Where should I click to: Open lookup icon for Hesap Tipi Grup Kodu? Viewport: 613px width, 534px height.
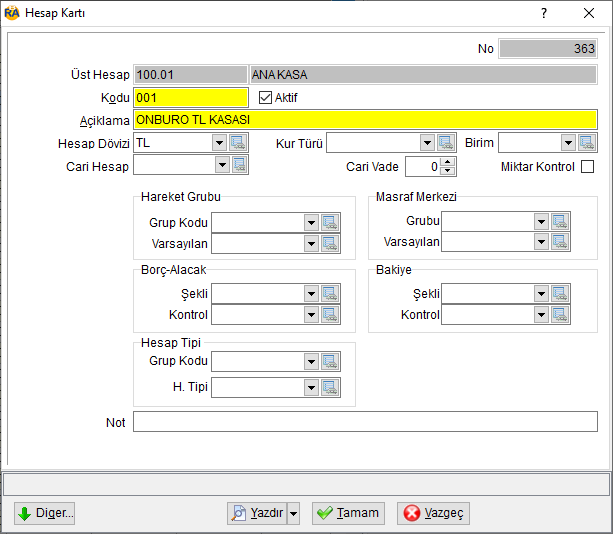click(x=330, y=362)
